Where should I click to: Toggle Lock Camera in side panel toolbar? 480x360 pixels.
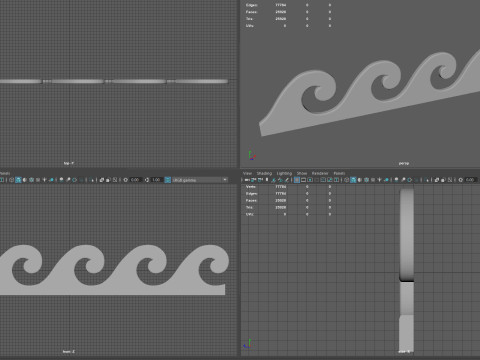pos(253,180)
